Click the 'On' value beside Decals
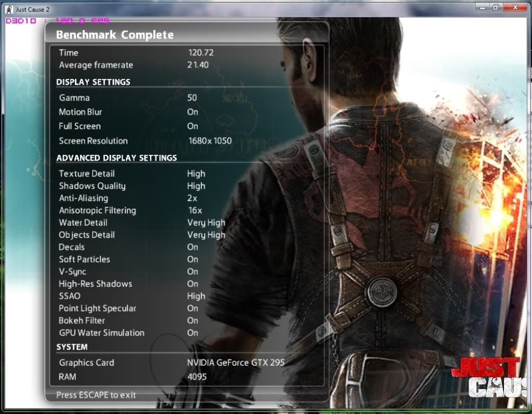 tap(192, 247)
